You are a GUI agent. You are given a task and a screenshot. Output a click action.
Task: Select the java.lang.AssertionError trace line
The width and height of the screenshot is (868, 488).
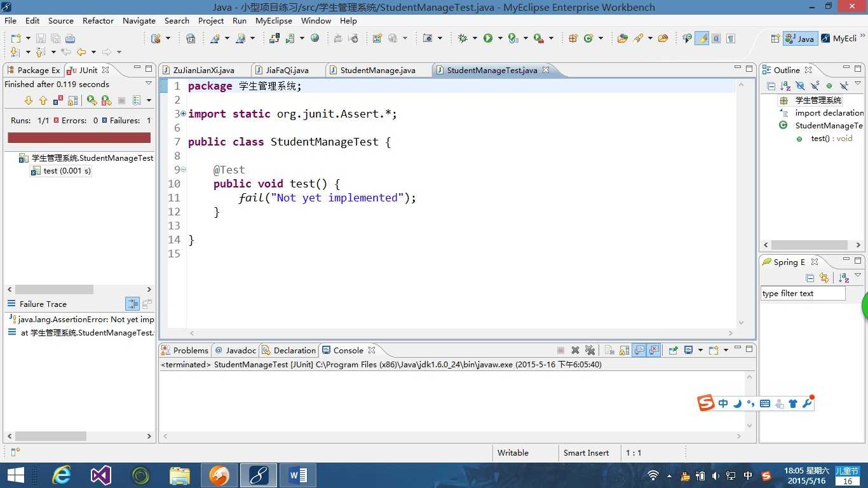[82, 320]
